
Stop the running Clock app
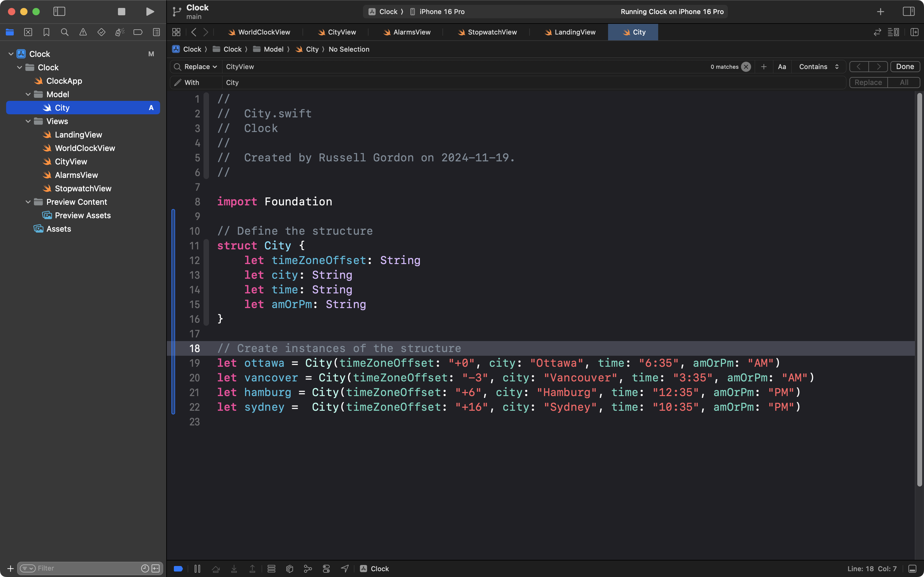[x=121, y=11]
